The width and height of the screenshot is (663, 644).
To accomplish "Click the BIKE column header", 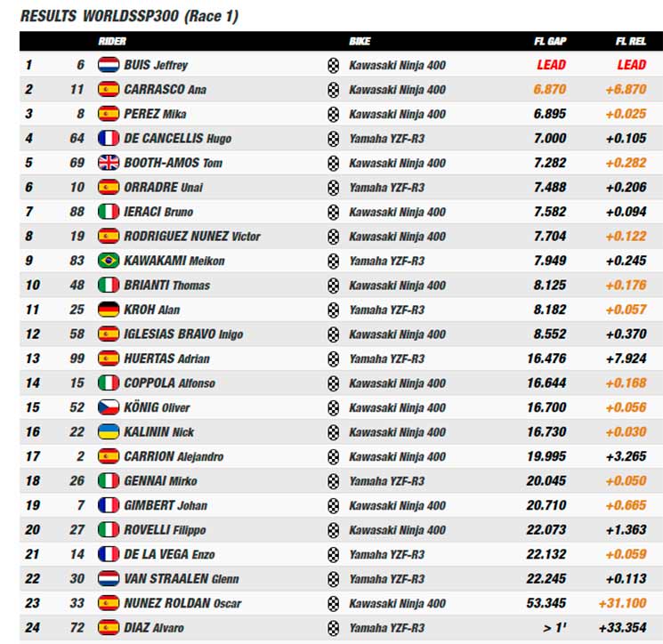I will [360, 41].
